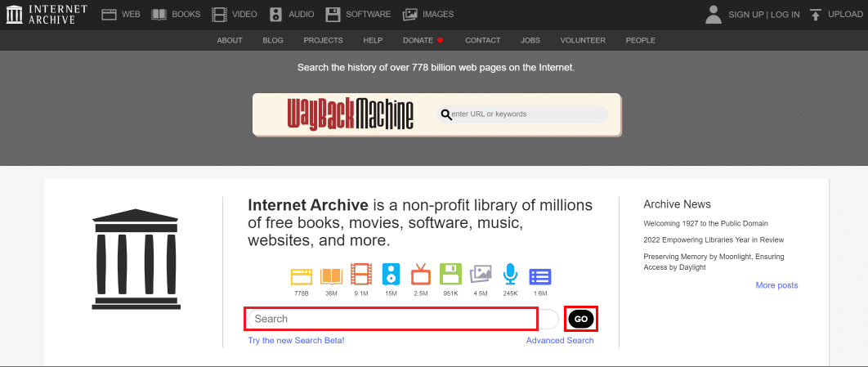Click the Archive News heading
The height and width of the screenshot is (367, 868).
pyautogui.click(x=677, y=204)
